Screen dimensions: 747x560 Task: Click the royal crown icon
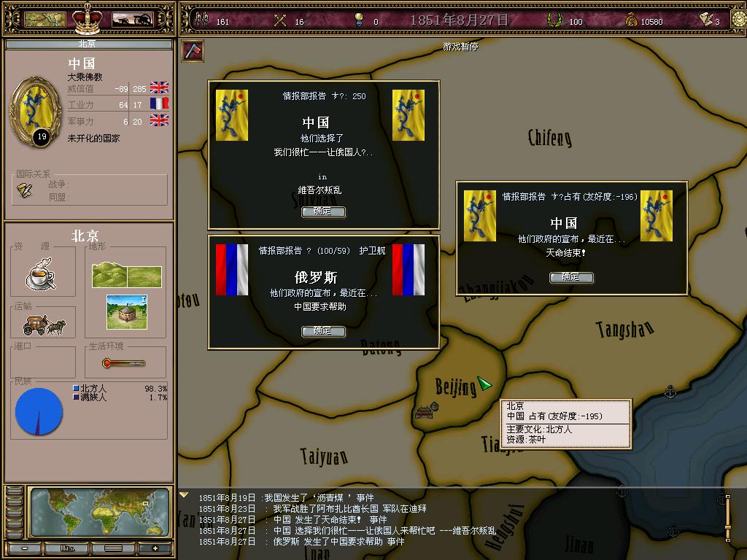[88, 18]
